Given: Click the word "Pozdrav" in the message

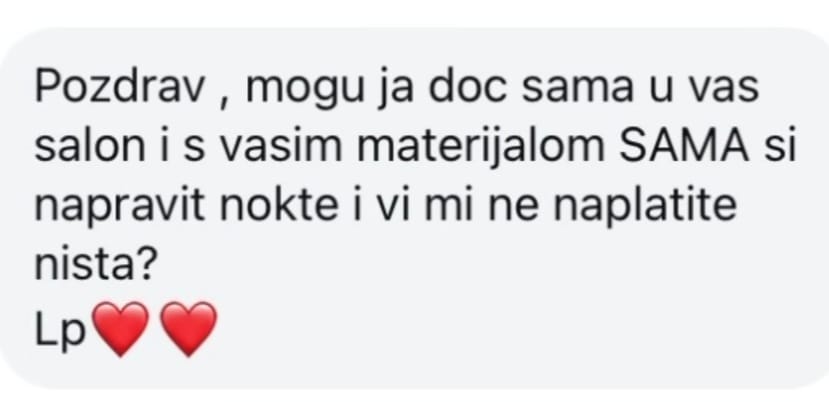Looking at the screenshot, I should 119,88.
